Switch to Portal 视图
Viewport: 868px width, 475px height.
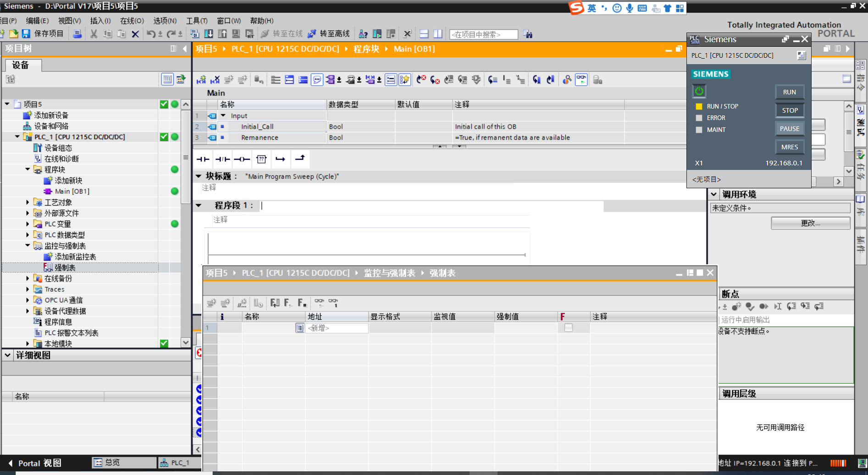(35, 463)
